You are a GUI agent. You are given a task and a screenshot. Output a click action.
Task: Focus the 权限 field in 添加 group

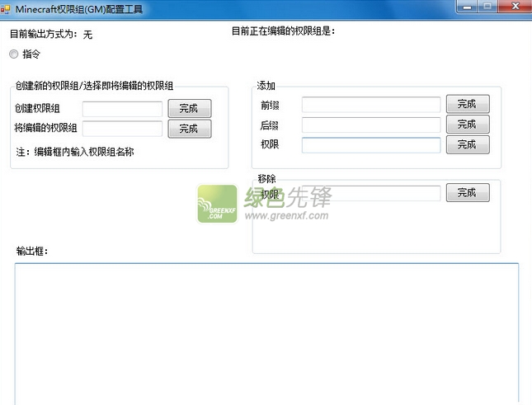coord(371,145)
